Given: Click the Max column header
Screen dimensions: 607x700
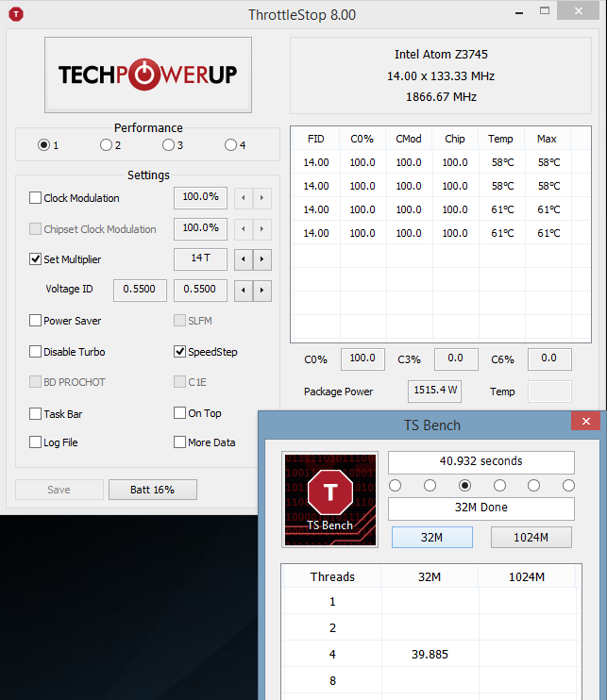Looking at the screenshot, I should coord(548,139).
